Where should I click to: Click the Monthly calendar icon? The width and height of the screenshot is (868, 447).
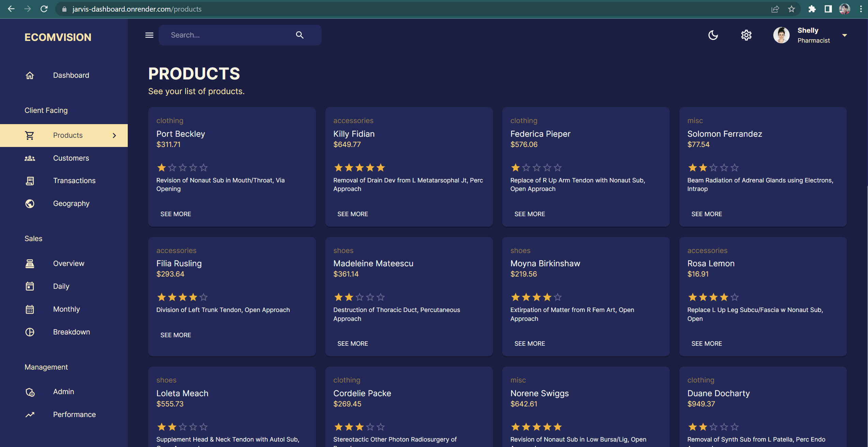pos(30,309)
